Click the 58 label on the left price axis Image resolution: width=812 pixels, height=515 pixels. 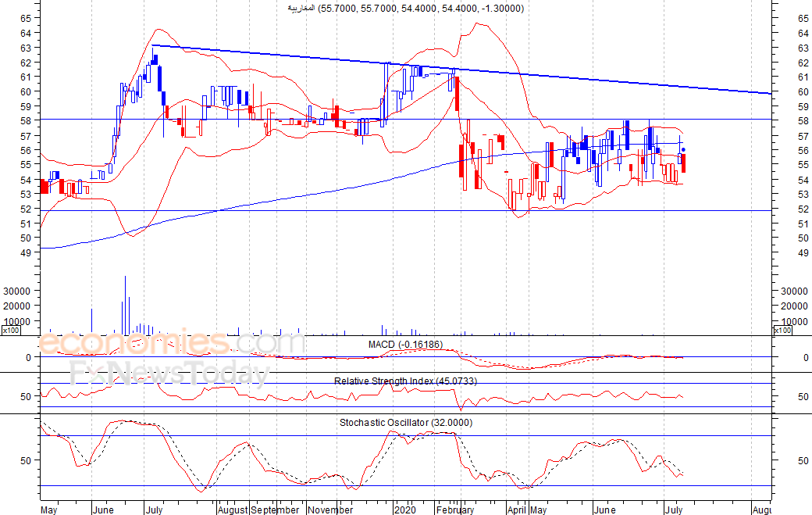pyautogui.click(x=26, y=120)
